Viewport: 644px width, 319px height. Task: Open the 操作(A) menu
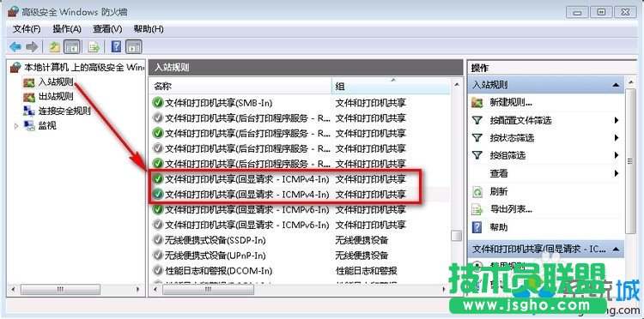point(67,29)
